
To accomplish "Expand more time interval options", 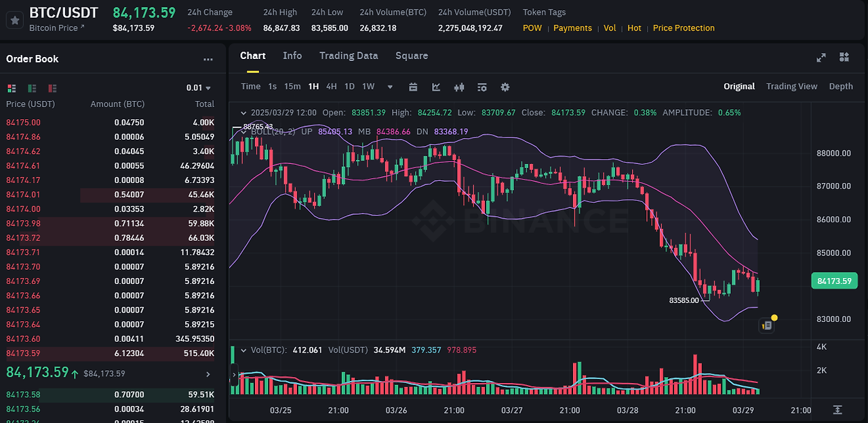I will tap(390, 87).
